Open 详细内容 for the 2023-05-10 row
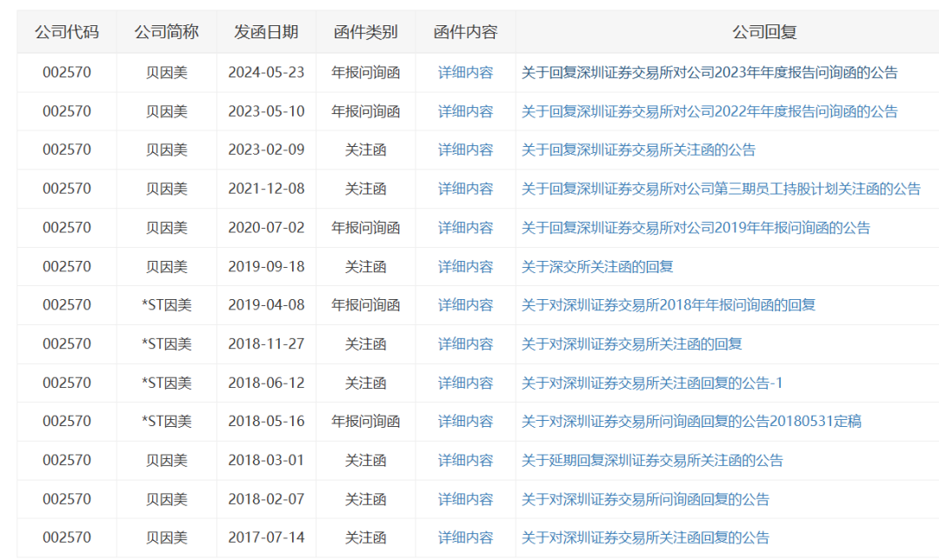This screenshot has height=560, width=939. tap(465, 111)
